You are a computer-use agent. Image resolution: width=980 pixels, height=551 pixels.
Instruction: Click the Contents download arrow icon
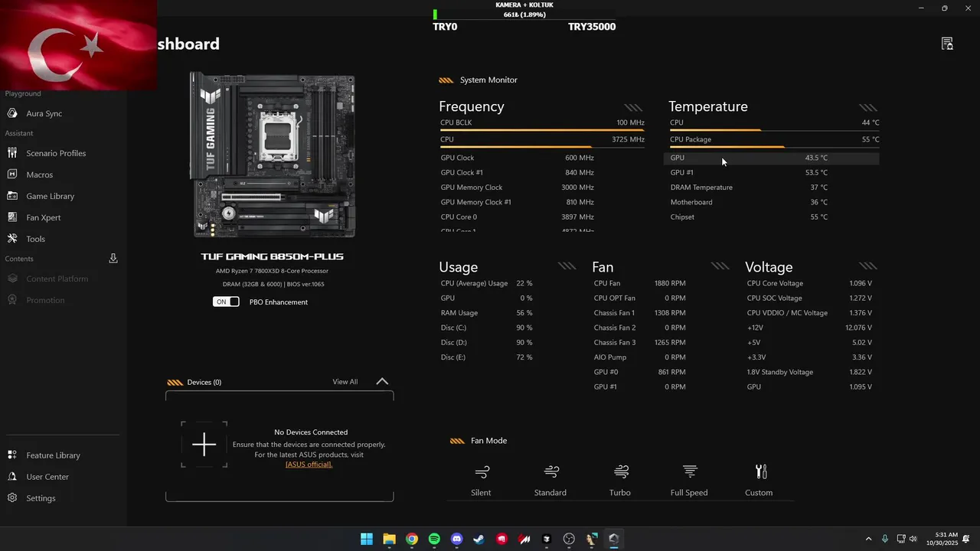tap(113, 259)
